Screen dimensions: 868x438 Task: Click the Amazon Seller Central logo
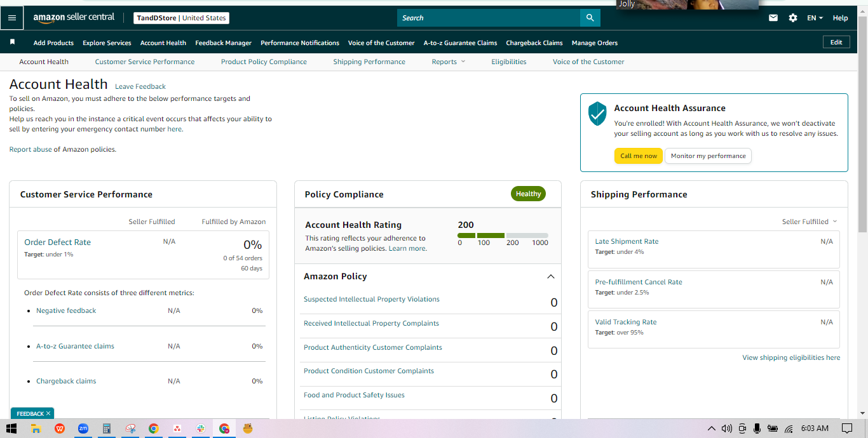pyautogui.click(x=74, y=18)
